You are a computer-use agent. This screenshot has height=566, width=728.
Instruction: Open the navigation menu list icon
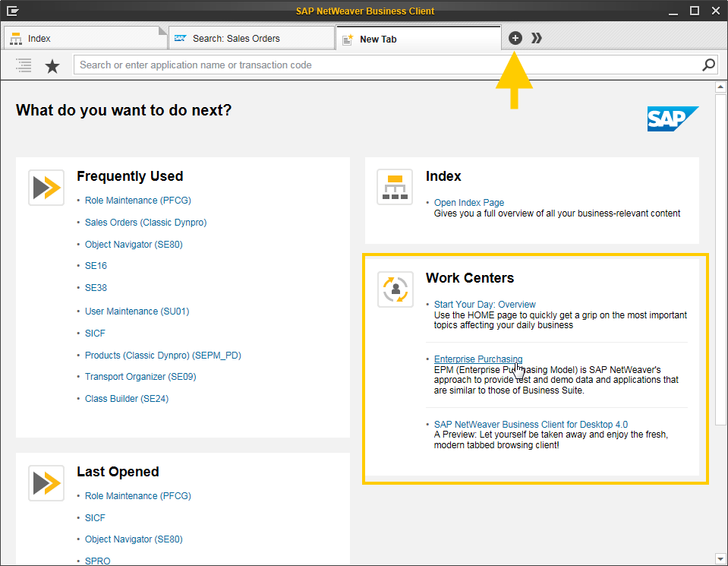point(24,65)
